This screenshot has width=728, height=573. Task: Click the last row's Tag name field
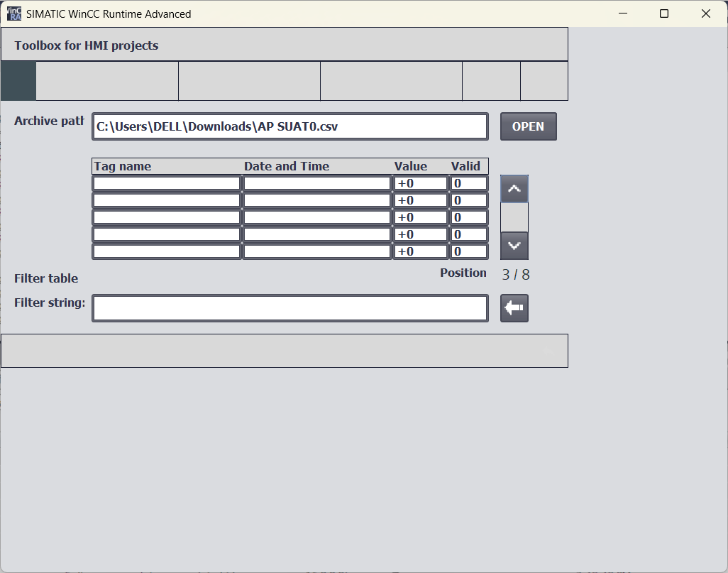[167, 251]
